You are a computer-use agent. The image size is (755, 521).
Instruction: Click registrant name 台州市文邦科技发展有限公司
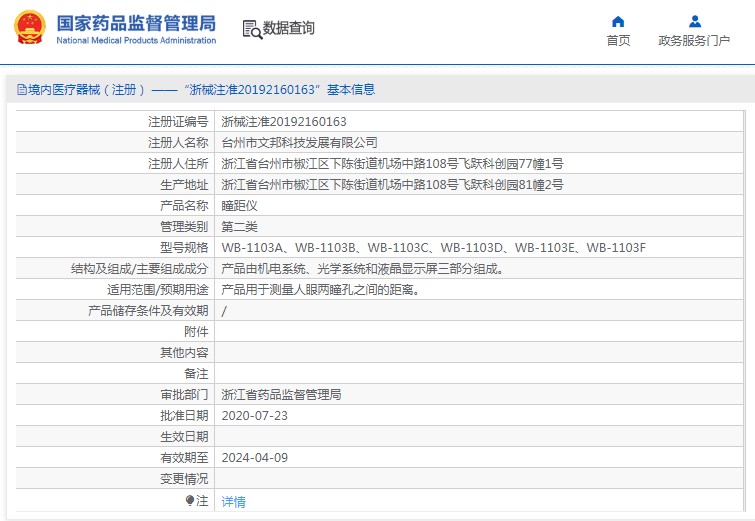coord(299,143)
